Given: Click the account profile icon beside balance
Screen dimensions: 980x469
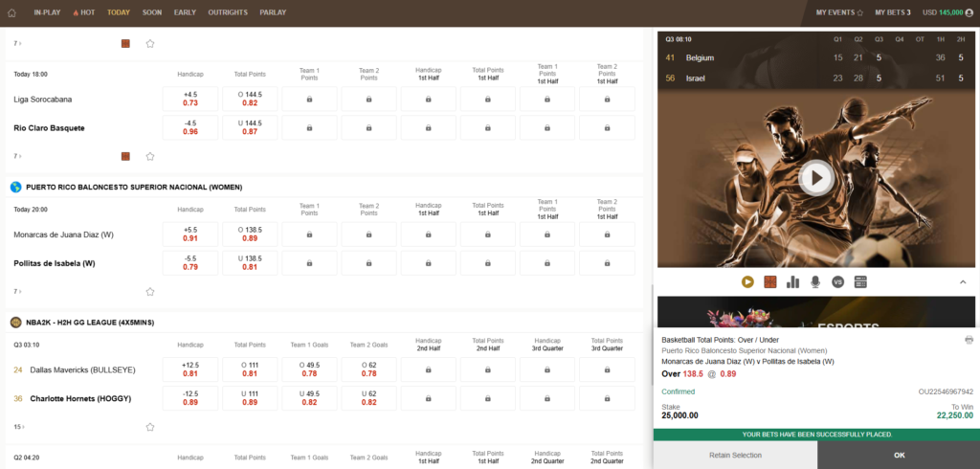Looking at the screenshot, I should 969,12.
